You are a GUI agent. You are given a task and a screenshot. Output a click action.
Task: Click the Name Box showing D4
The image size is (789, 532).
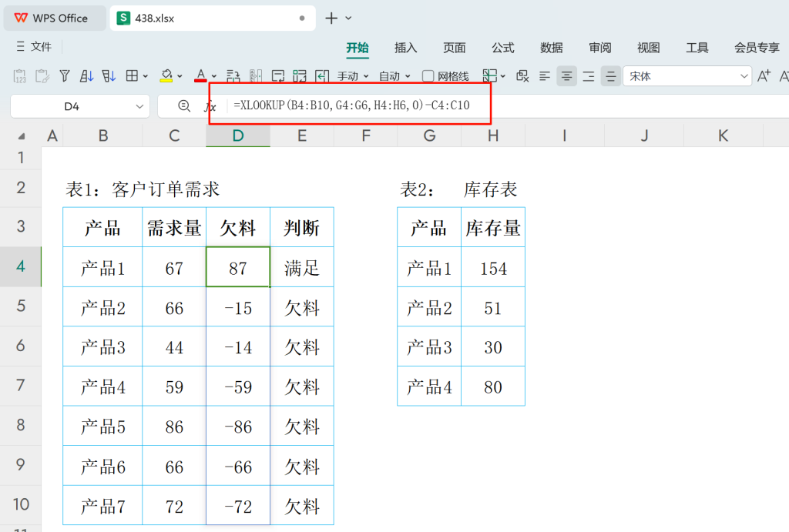click(72, 106)
